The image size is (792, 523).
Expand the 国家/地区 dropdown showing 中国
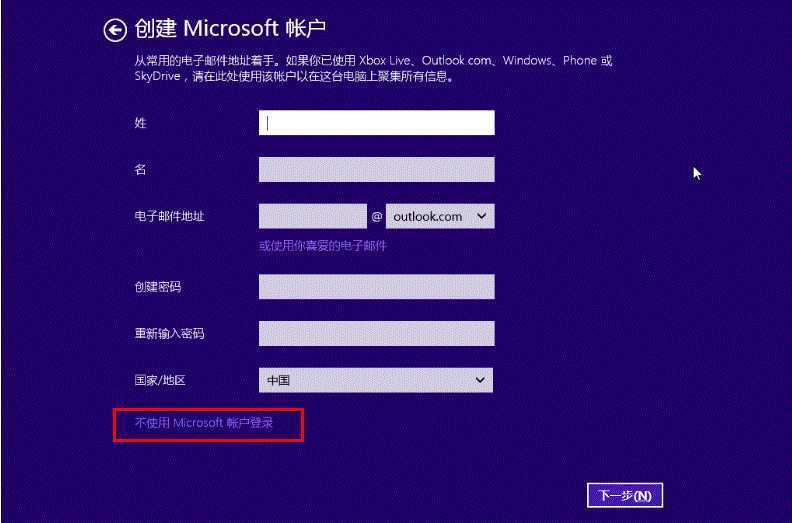[376, 380]
